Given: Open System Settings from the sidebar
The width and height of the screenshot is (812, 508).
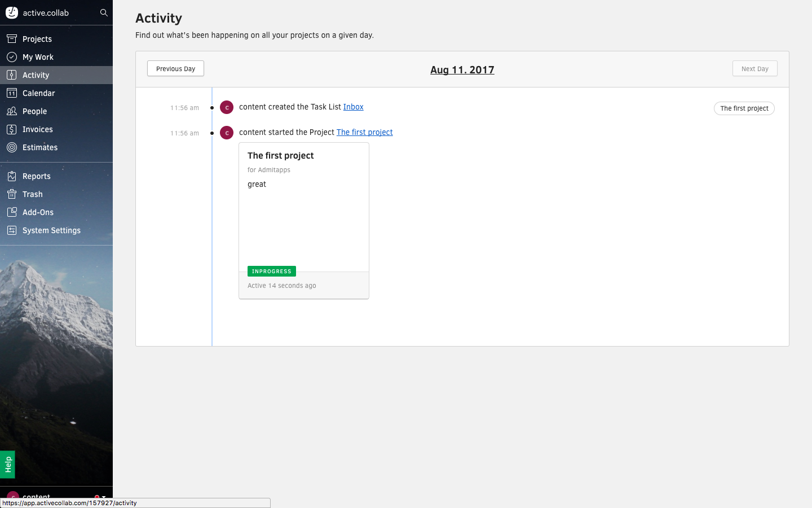Looking at the screenshot, I should click(x=51, y=230).
